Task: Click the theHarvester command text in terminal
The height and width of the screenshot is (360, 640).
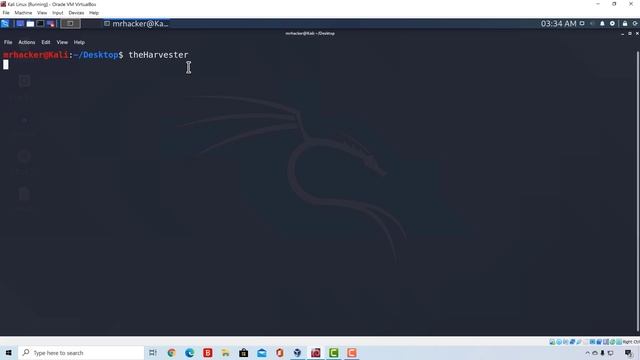Action: 158,55
